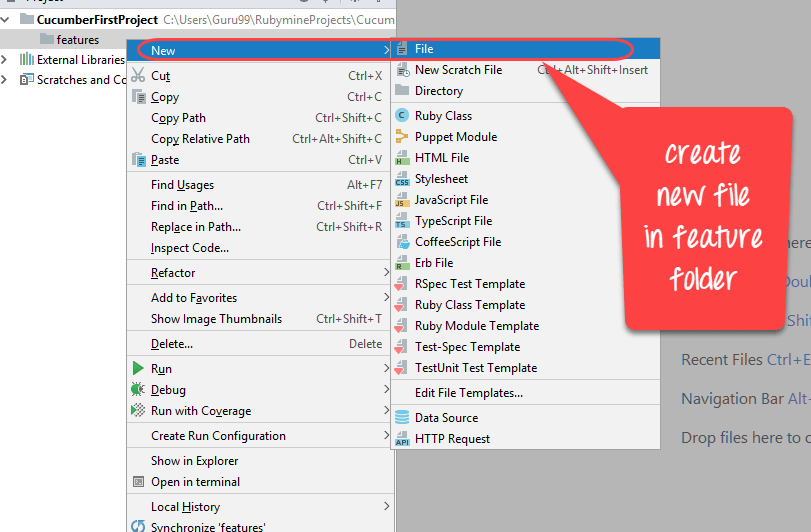Click the Debug bug icon
The width and height of the screenshot is (811, 532).
(138, 390)
